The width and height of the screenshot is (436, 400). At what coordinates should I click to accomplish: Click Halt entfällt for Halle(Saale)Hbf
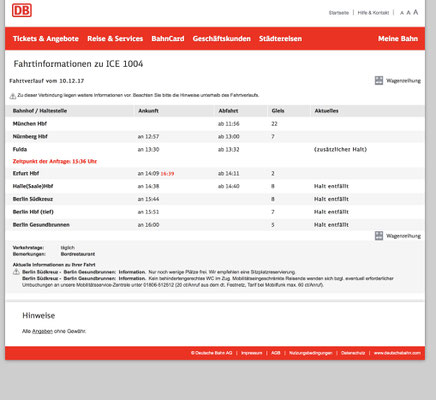pos(331,186)
